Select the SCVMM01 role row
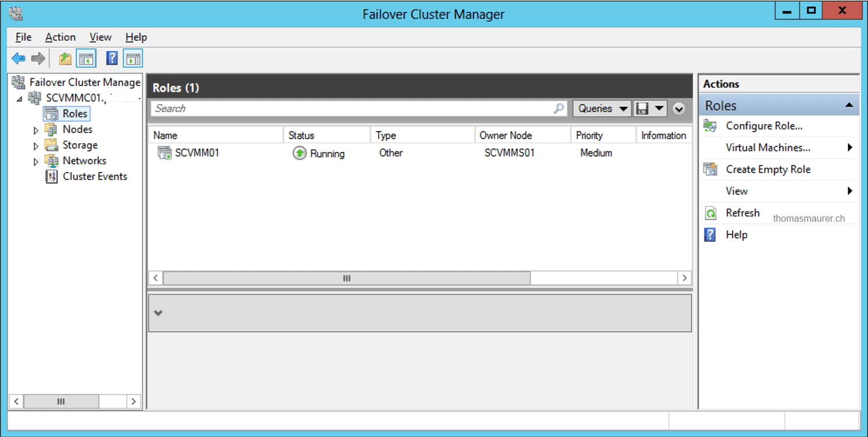The image size is (868, 437). click(420, 153)
